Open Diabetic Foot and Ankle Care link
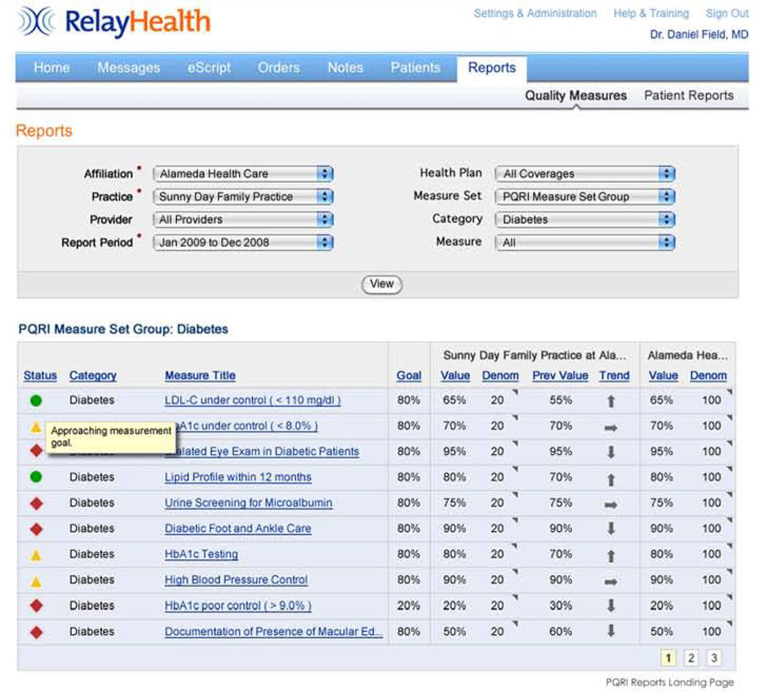This screenshot has width=758, height=700. [x=238, y=528]
